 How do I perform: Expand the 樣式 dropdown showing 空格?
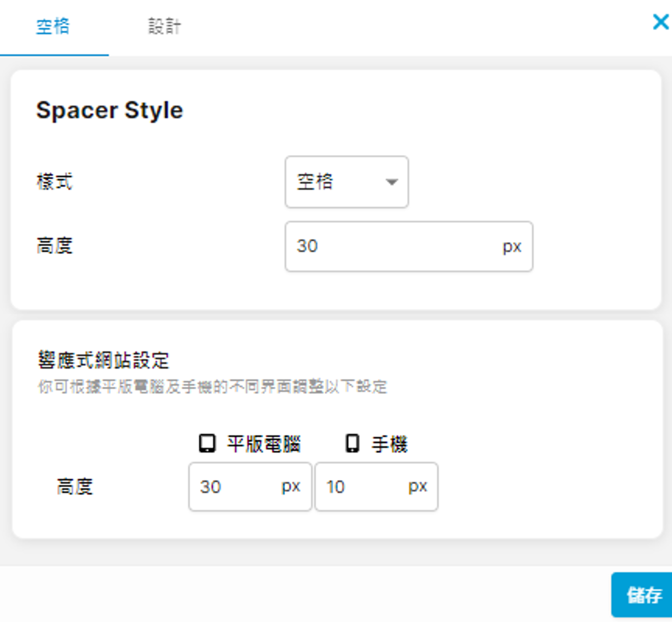[x=347, y=182]
